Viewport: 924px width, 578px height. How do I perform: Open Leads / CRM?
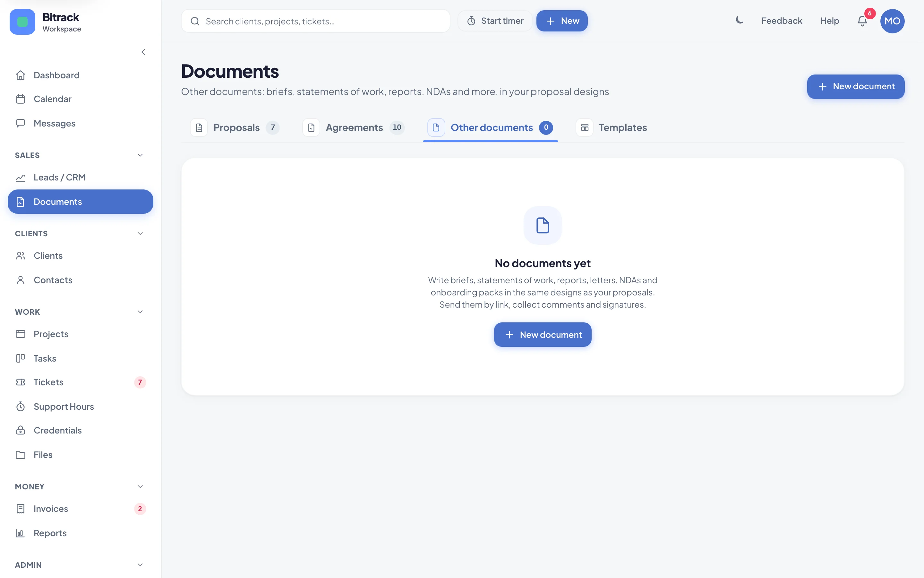click(80, 177)
